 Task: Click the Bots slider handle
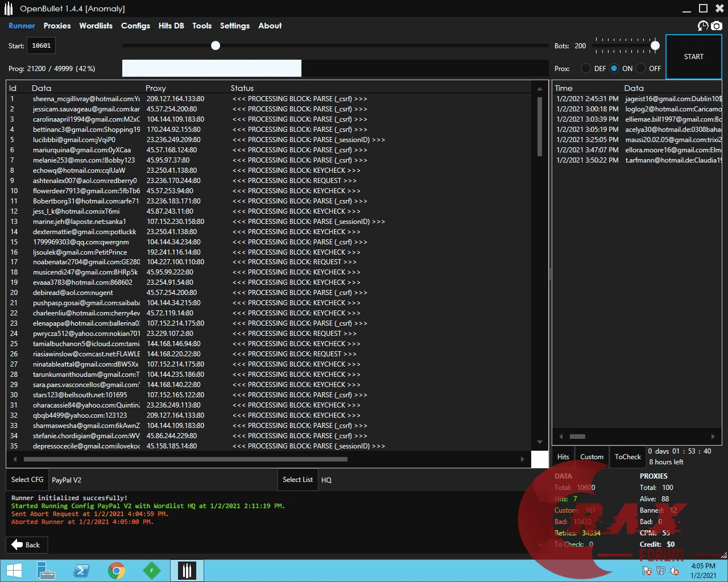(x=655, y=45)
